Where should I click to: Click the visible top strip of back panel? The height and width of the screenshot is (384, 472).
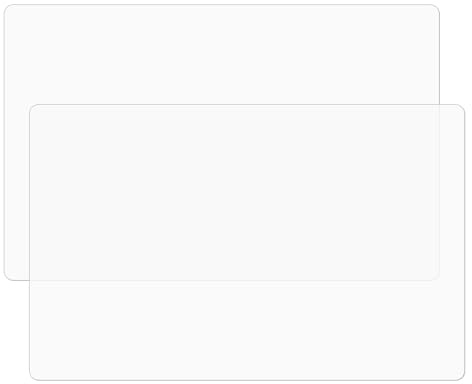[x=222, y=54]
